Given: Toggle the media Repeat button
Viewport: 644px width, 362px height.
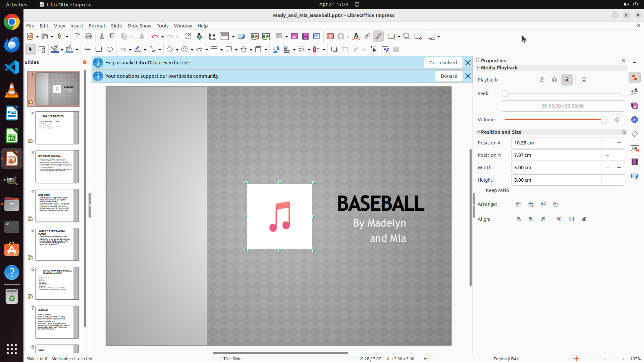Looking at the screenshot, I should click(584, 80).
